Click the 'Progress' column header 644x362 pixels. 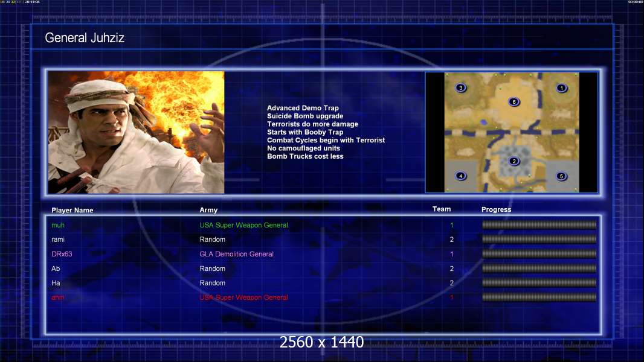click(496, 209)
